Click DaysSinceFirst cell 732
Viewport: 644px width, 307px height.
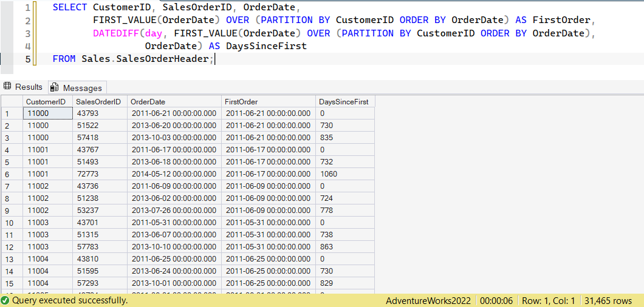coord(345,162)
